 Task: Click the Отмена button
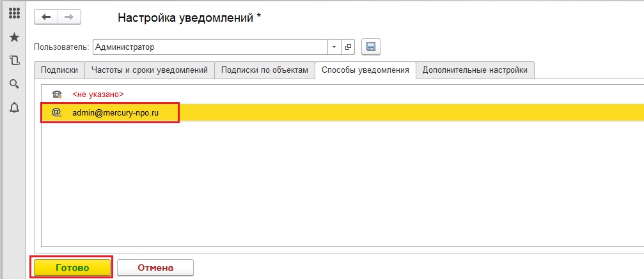click(155, 268)
